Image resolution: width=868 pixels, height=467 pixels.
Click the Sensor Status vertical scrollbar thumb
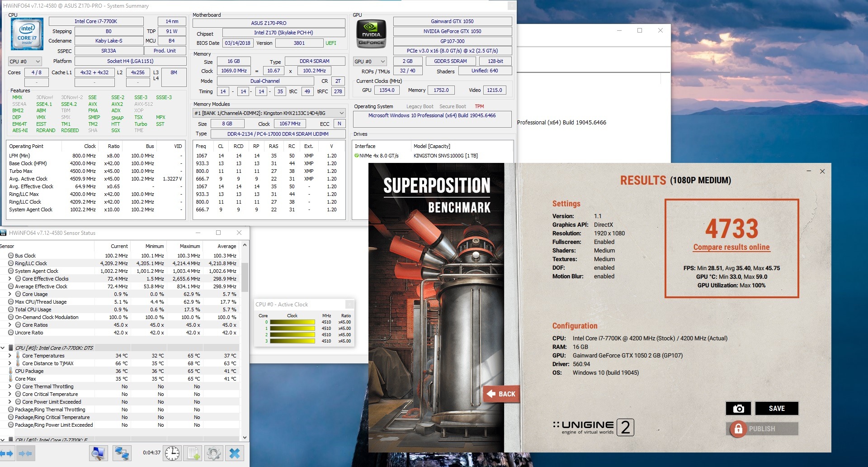click(245, 277)
